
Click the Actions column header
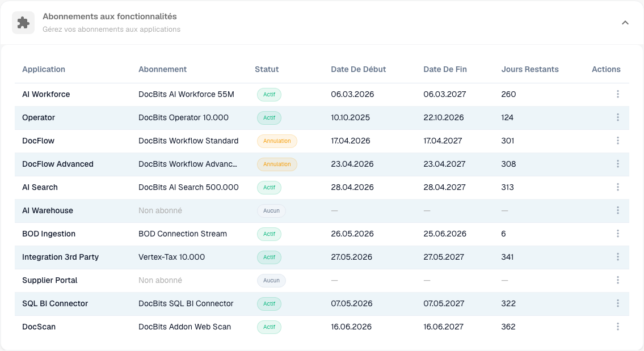click(x=606, y=69)
